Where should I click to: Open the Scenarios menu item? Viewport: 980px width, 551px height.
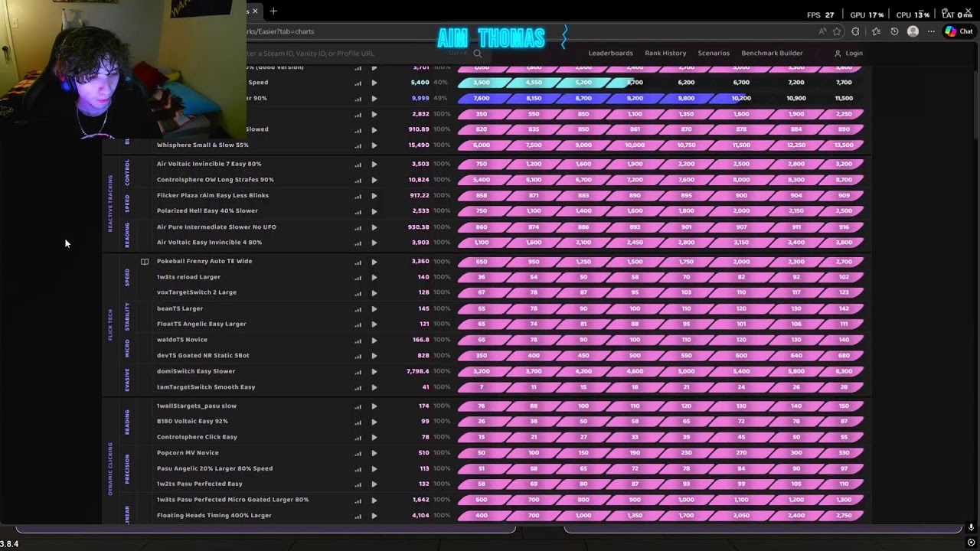click(x=714, y=54)
